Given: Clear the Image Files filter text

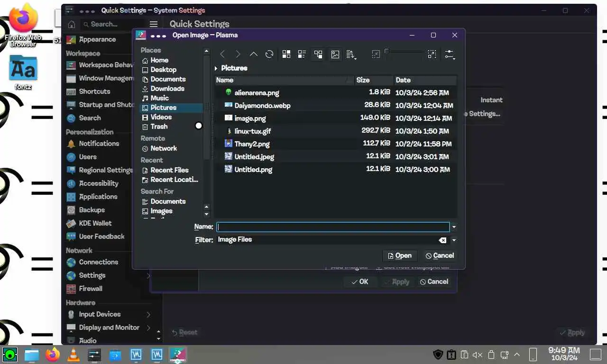Looking at the screenshot, I should click(x=442, y=240).
